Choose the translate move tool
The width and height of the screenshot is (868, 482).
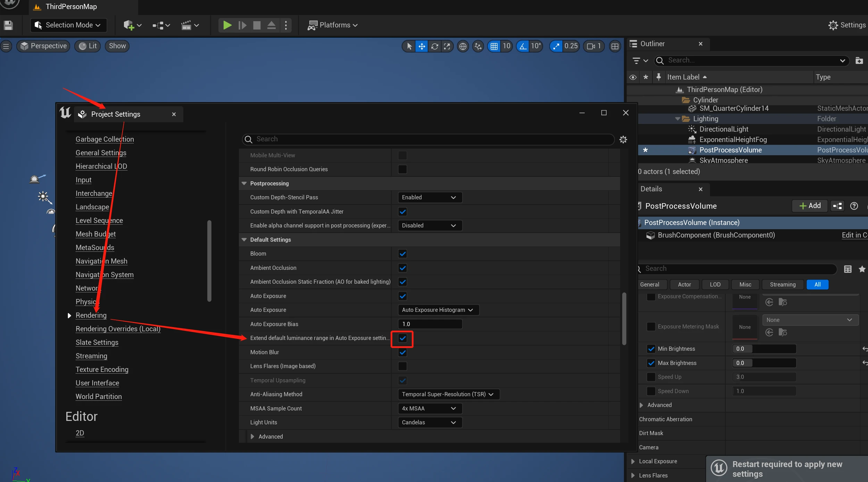coord(422,46)
